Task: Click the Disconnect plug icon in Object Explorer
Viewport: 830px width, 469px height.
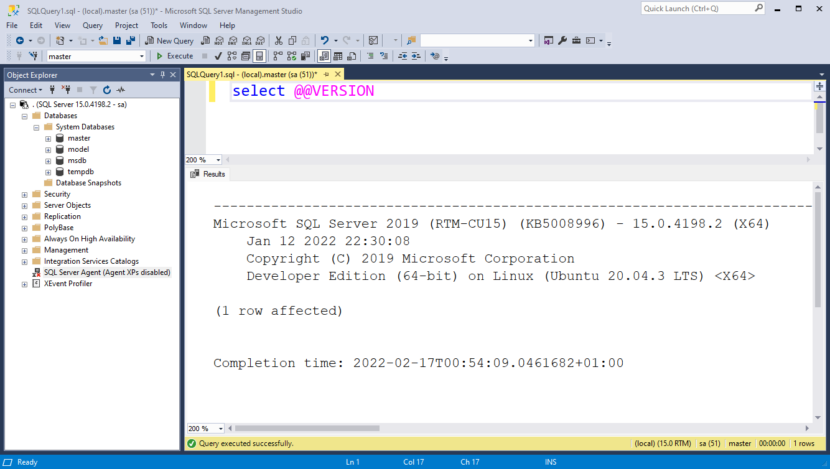Action: pos(66,89)
